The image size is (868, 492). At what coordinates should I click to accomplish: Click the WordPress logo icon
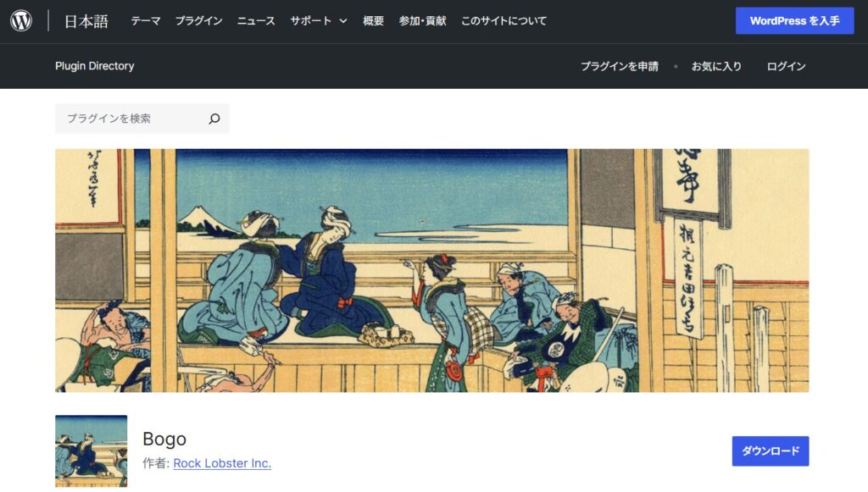tap(21, 21)
